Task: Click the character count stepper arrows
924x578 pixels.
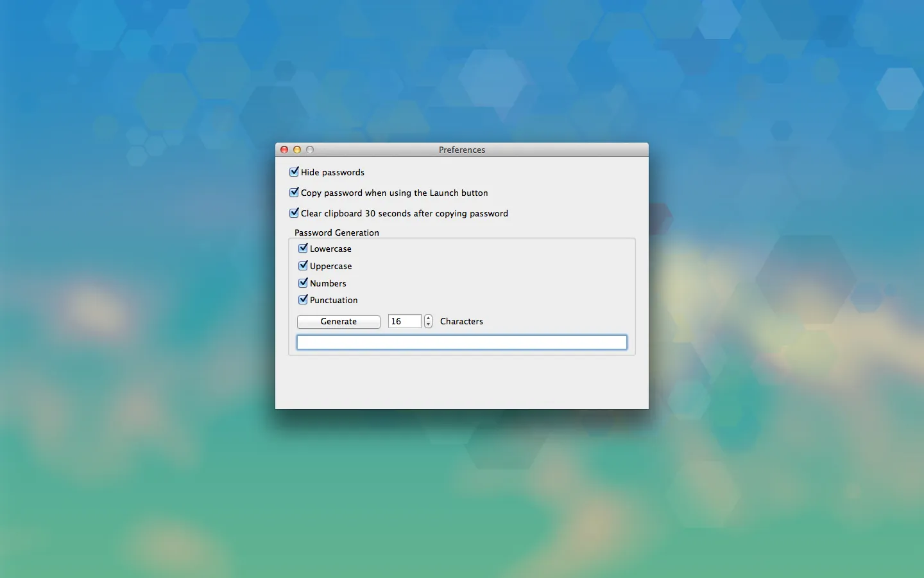Action: pyautogui.click(x=428, y=321)
